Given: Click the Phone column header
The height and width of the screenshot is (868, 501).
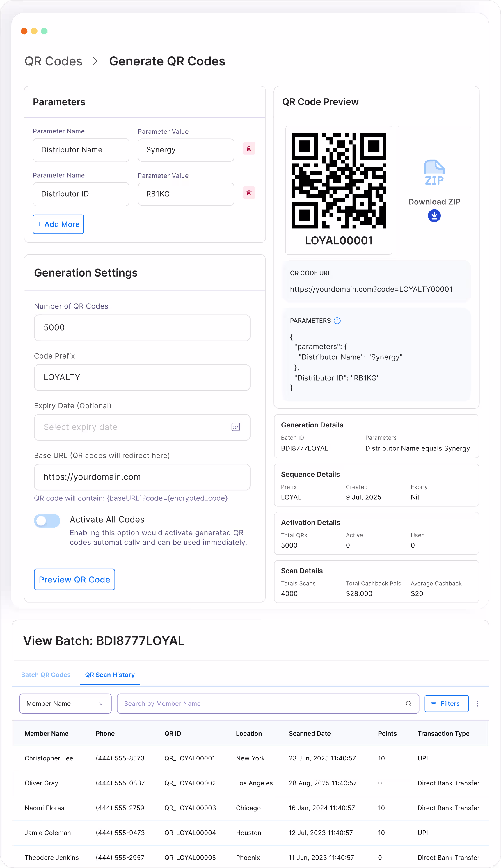Looking at the screenshot, I should (x=105, y=733).
